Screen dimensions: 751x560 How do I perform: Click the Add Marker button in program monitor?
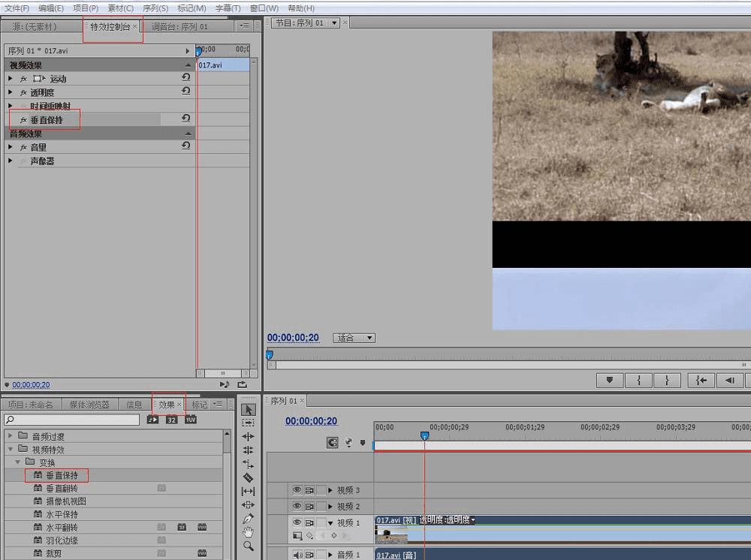coord(609,381)
